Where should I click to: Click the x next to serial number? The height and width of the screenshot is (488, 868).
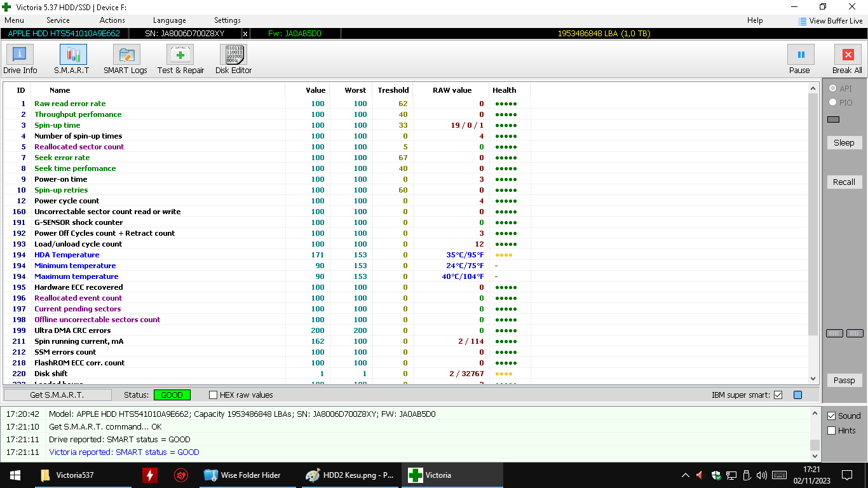tap(245, 34)
